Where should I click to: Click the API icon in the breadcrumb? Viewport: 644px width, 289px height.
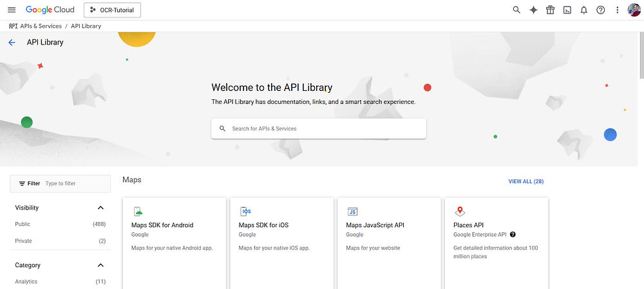click(x=13, y=26)
